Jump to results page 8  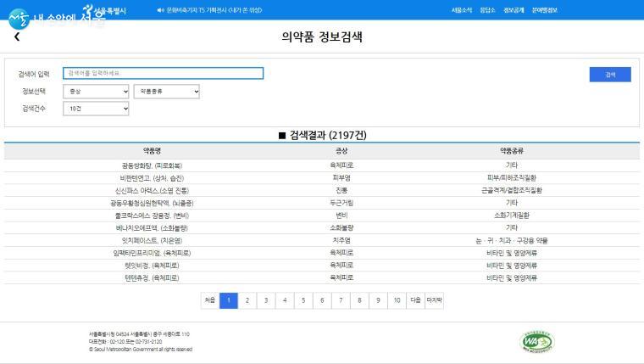[x=359, y=300]
